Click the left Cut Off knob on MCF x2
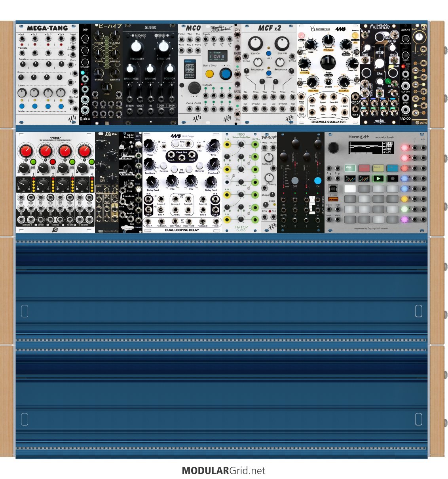The image size is (448, 479). 255,44
